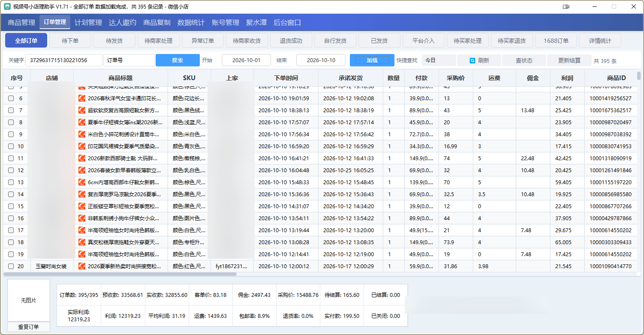
Task: Click the shop icon in row 15 正版镂空罩衫
Action: [x=82, y=206]
